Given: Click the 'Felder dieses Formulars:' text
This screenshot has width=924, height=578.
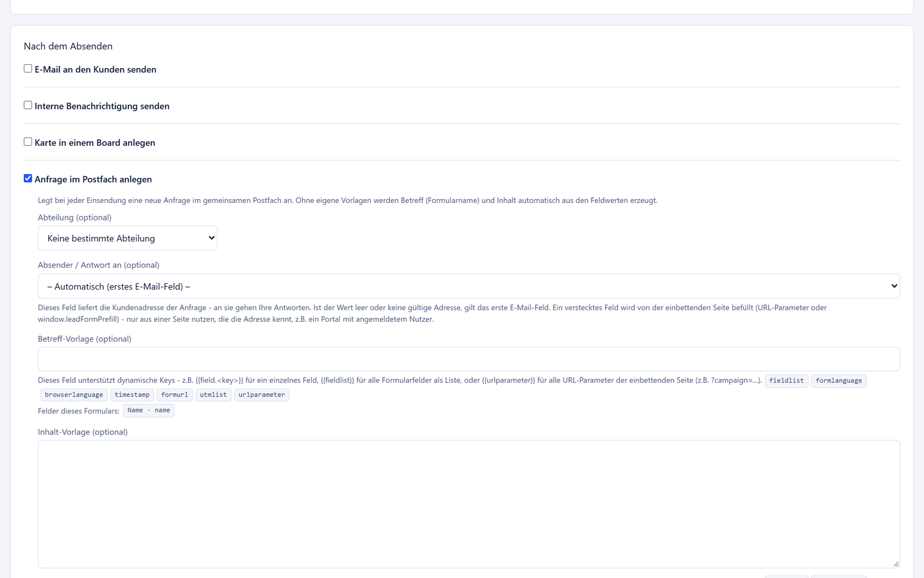Looking at the screenshot, I should (78, 411).
